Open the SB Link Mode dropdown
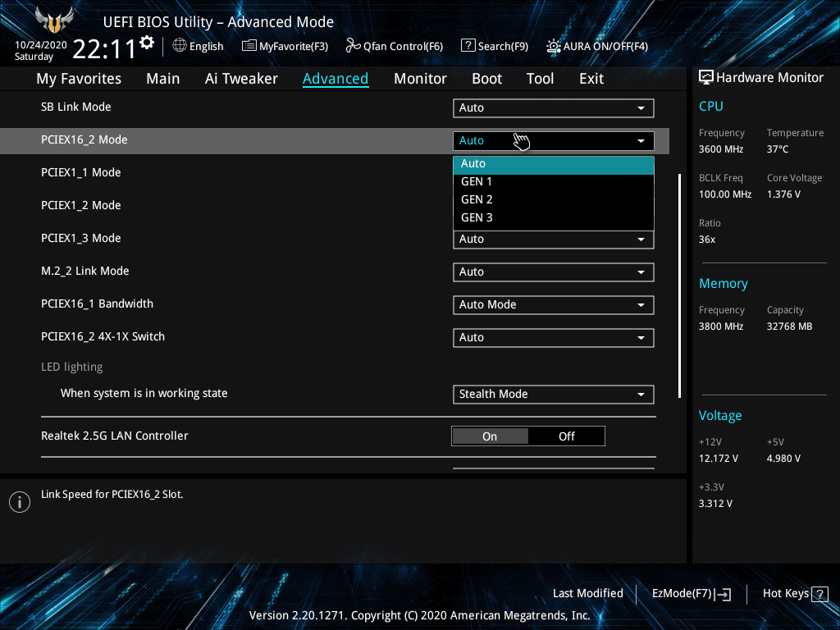This screenshot has width=840, height=630. [x=554, y=107]
